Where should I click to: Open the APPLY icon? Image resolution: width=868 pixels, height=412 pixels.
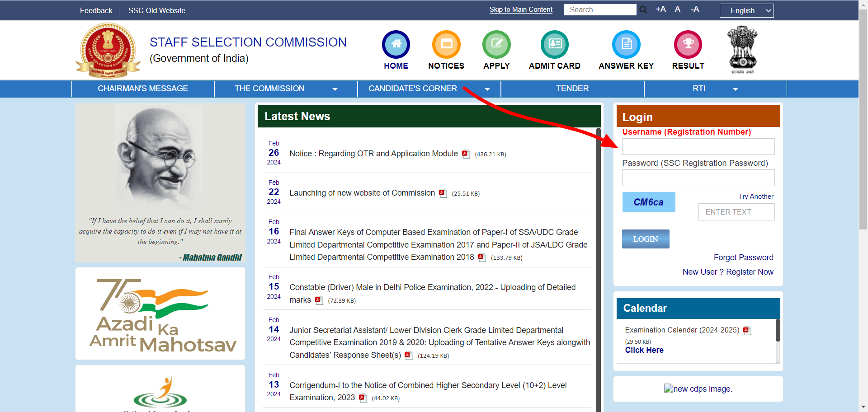coord(496,44)
